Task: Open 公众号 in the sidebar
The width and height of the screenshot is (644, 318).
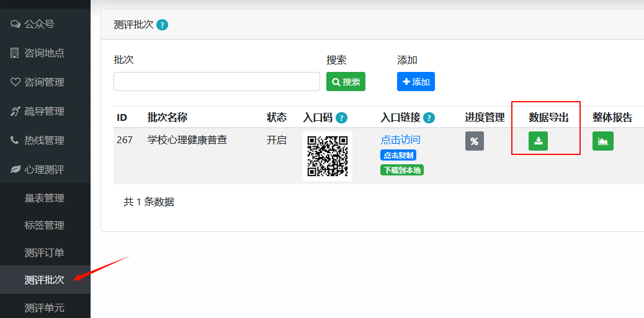Action: [45, 24]
